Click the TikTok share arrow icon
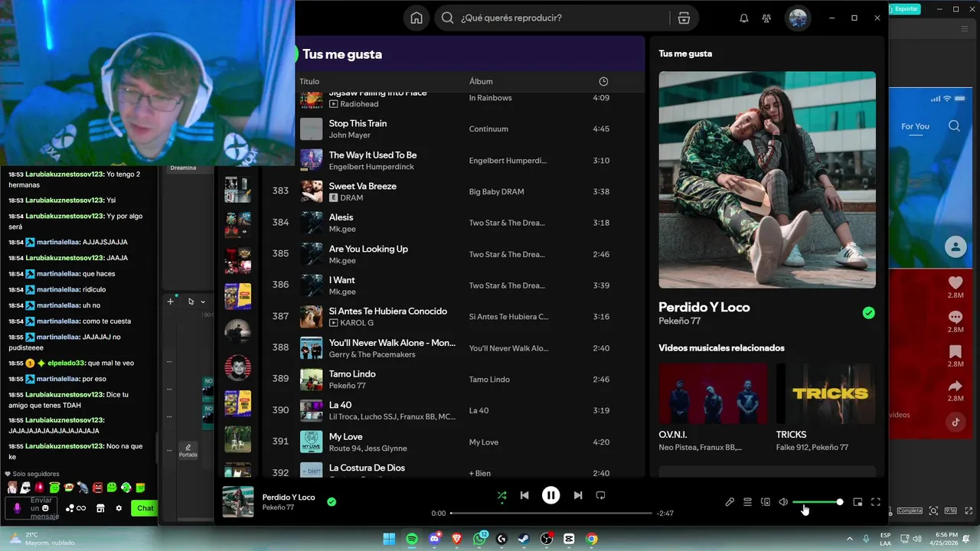Viewport: 980px width, 551px height. [955, 386]
